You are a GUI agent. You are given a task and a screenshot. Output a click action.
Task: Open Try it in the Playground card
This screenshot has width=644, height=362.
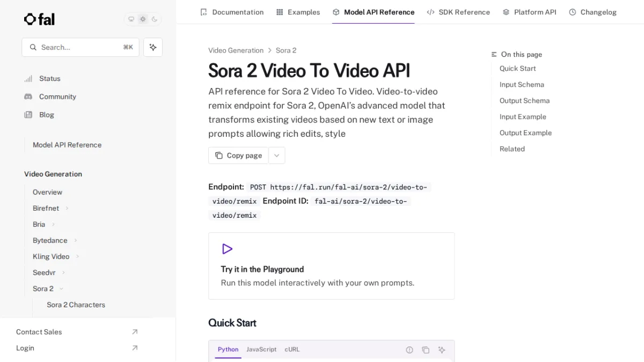pyautogui.click(x=331, y=266)
